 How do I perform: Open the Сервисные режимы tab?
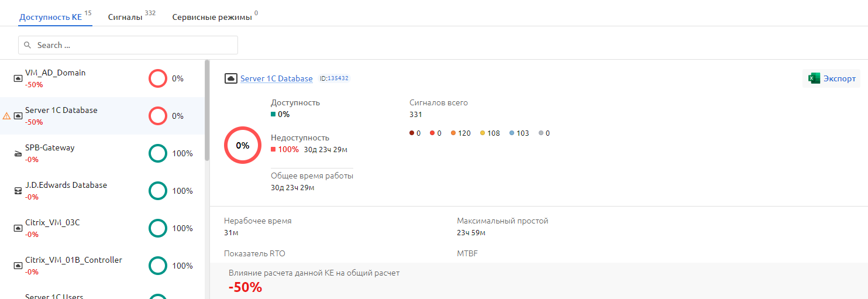(x=212, y=18)
